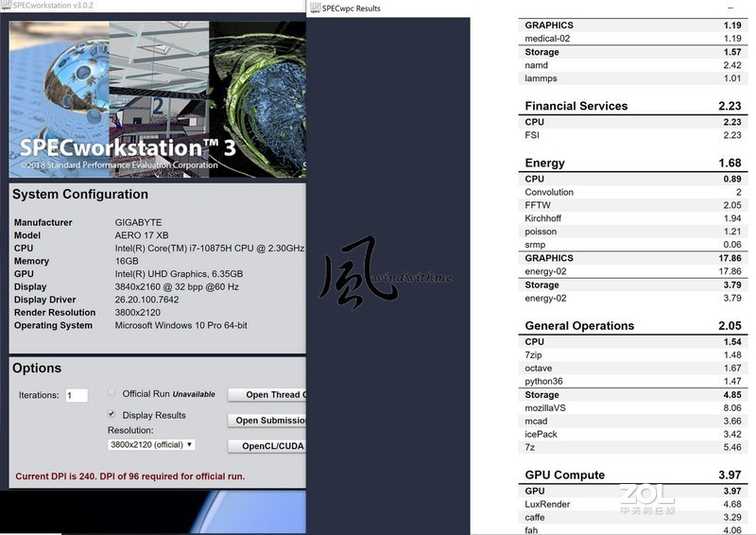Click the SPECworkstation title bar app icon
The width and height of the screenshot is (756, 535).
(6, 5)
